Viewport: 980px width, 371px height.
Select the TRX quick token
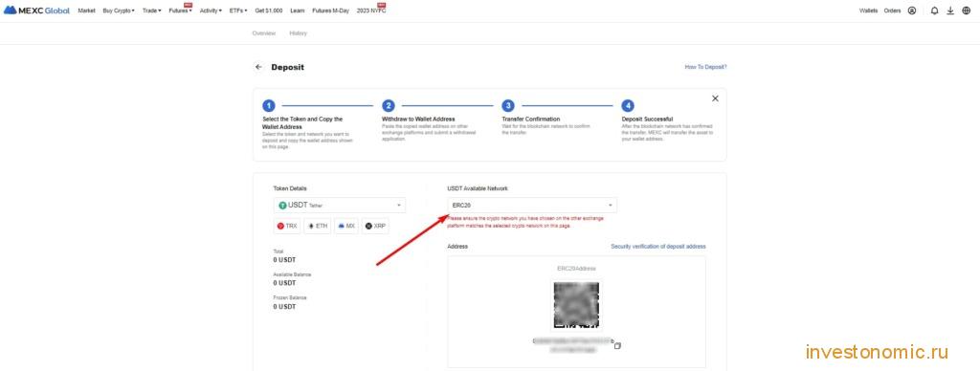287,226
